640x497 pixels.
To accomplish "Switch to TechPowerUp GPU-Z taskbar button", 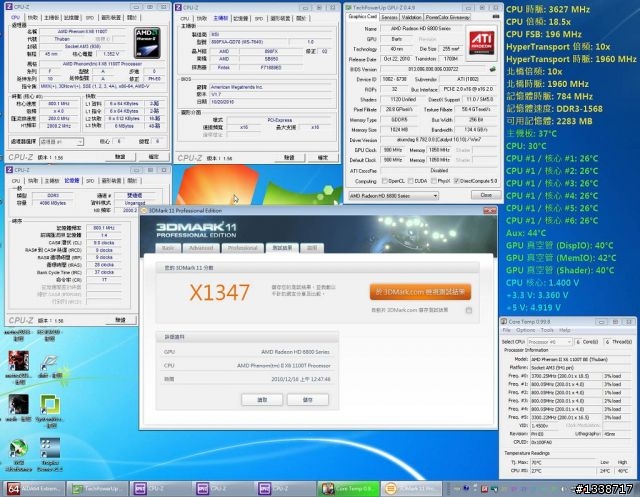I will [97, 488].
